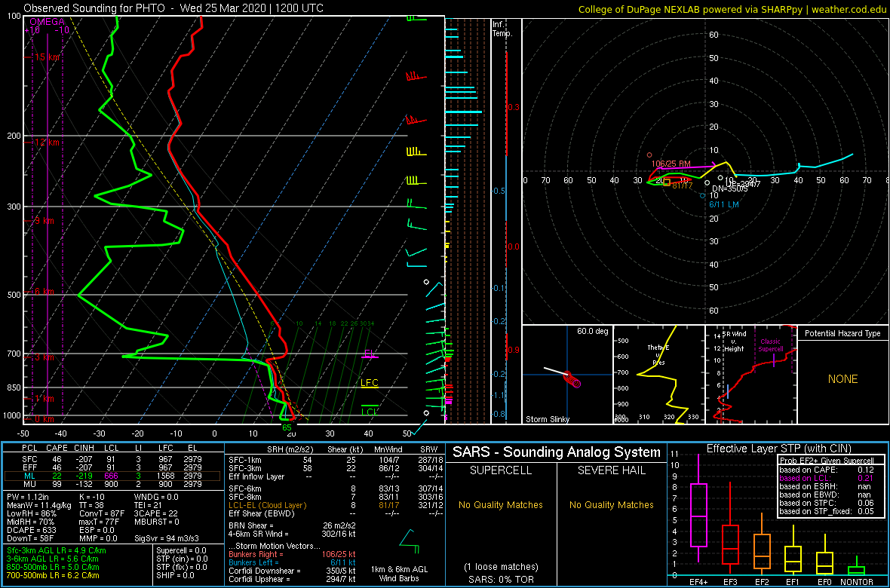890x588 pixels.
Task: Click the 'Bunkers Right = 106/25 kt' line
Action: click(291, 555)
